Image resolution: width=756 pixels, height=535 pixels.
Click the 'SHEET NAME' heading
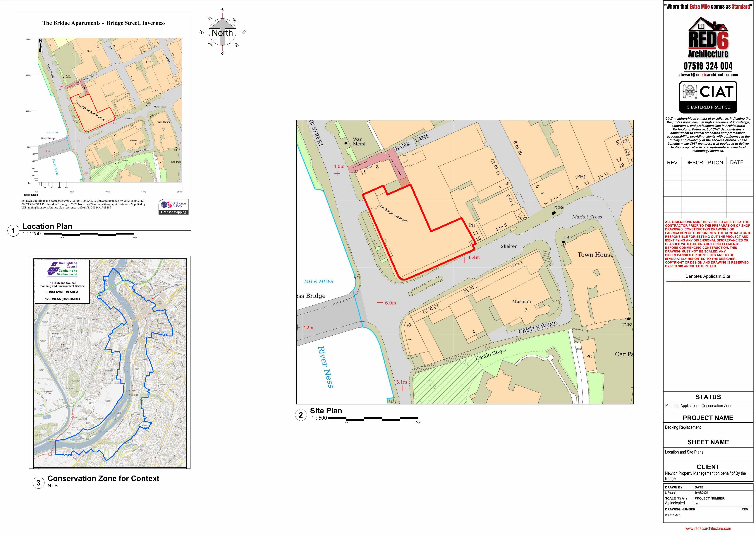tap(708, 442)
